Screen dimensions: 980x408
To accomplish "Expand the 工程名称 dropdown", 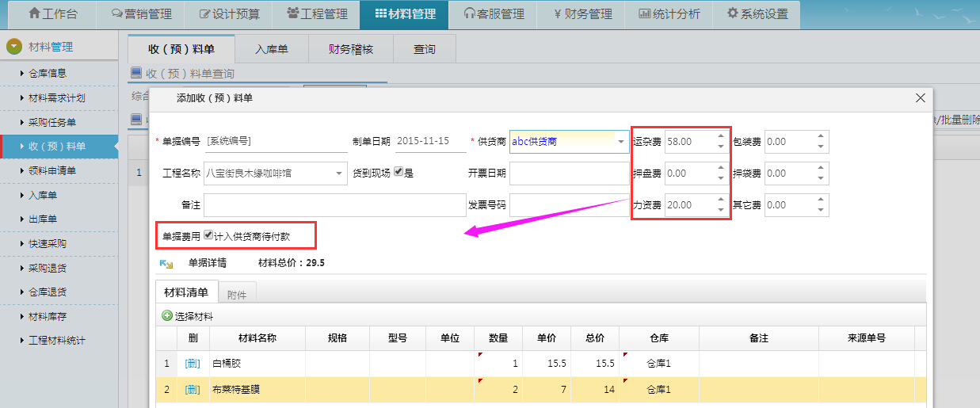I will coord(340,173).
